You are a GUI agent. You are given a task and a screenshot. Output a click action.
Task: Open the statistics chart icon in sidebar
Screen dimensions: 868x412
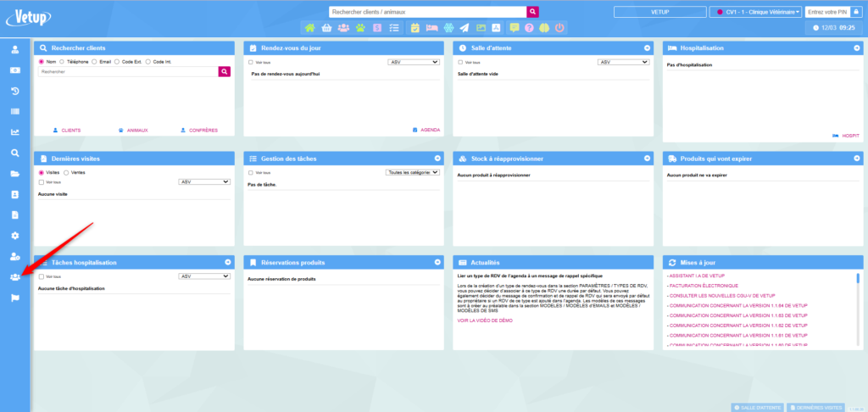tap(14, 132)
